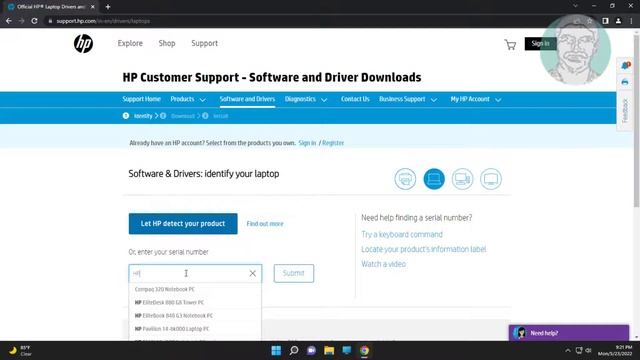Expand the My HP Account dropdown
Viewport: 640px width, 360px height.
[498, 100]
